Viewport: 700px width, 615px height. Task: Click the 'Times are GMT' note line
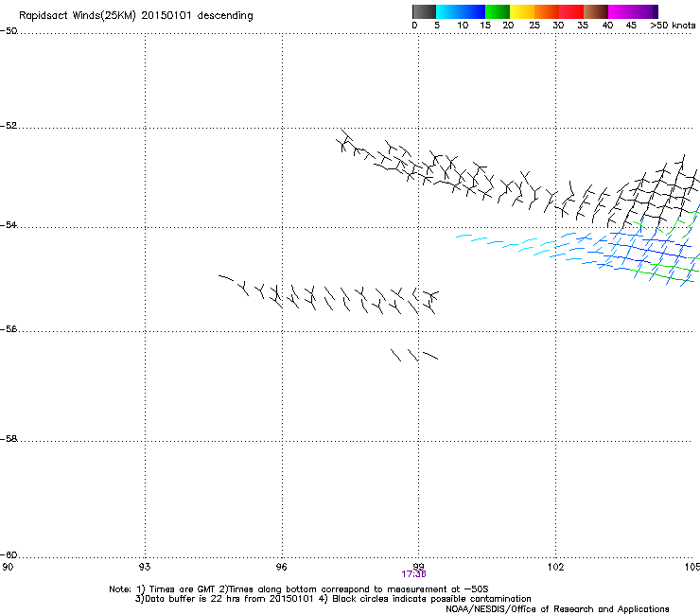[299, 589]
